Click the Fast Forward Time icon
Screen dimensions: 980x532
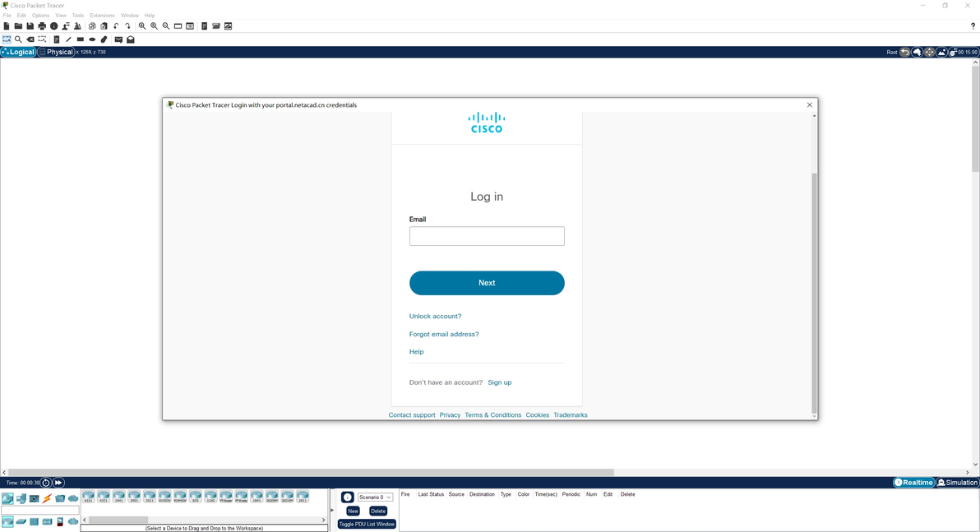click(58, 483)
